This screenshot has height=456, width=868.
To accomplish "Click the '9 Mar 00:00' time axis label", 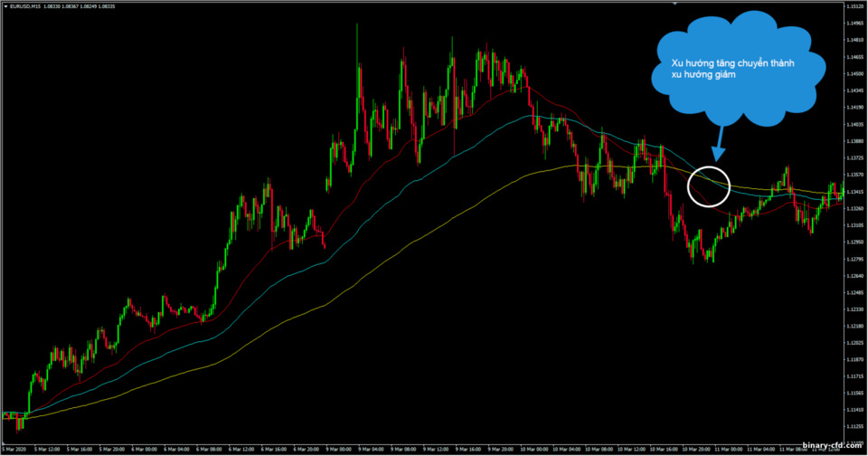I will click(337, 450).
